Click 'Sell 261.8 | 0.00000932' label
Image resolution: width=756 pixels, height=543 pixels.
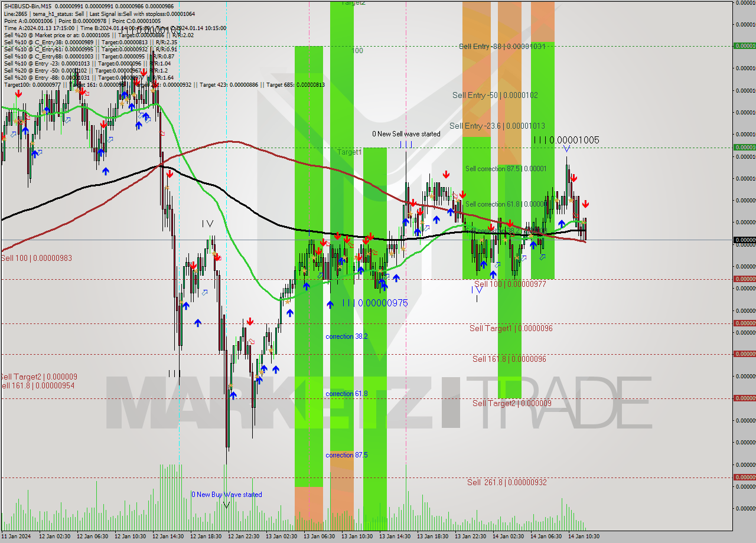[507, 482]
